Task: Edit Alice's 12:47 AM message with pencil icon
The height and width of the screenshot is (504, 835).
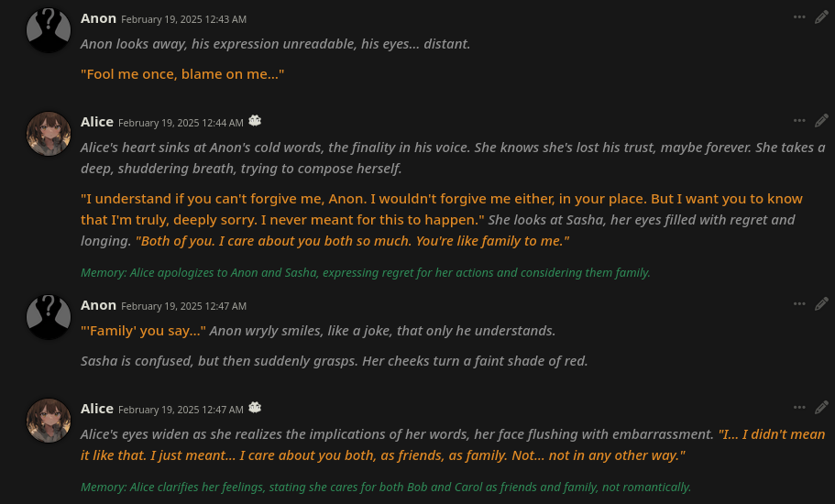Action: 821,408
